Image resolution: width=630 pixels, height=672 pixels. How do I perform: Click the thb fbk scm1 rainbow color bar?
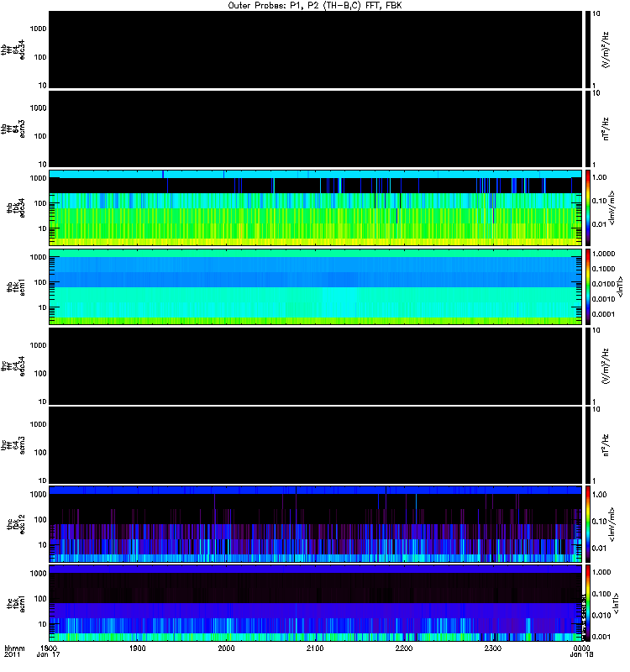pyautogui.click(x=588, y=286)
